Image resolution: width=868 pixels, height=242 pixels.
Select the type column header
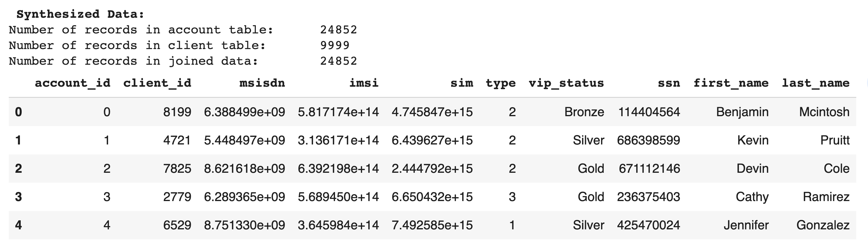coord(501,83)
